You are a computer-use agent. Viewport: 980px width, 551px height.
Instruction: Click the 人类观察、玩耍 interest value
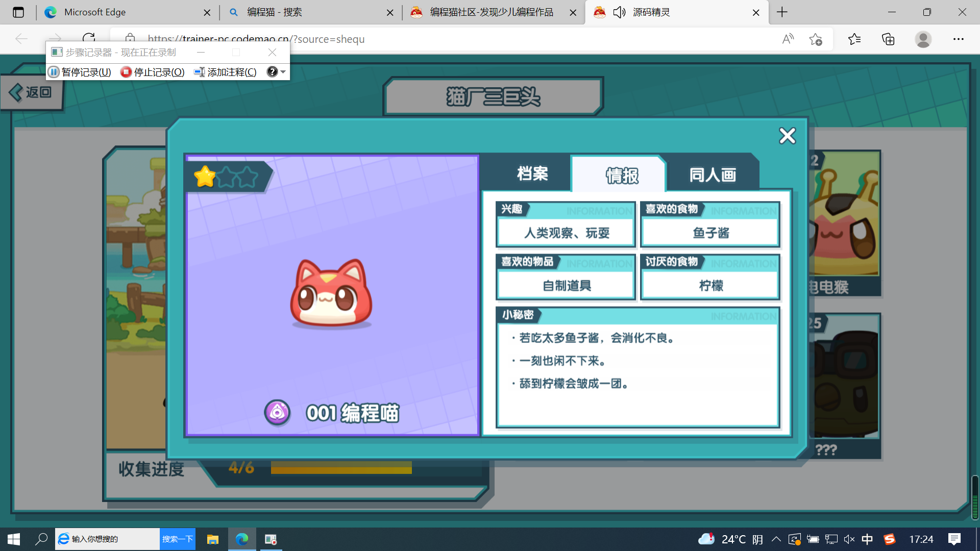click(566, 233)
